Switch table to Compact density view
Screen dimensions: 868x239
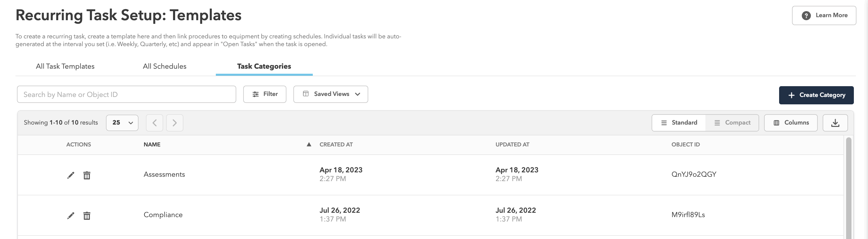click(732, 123)
